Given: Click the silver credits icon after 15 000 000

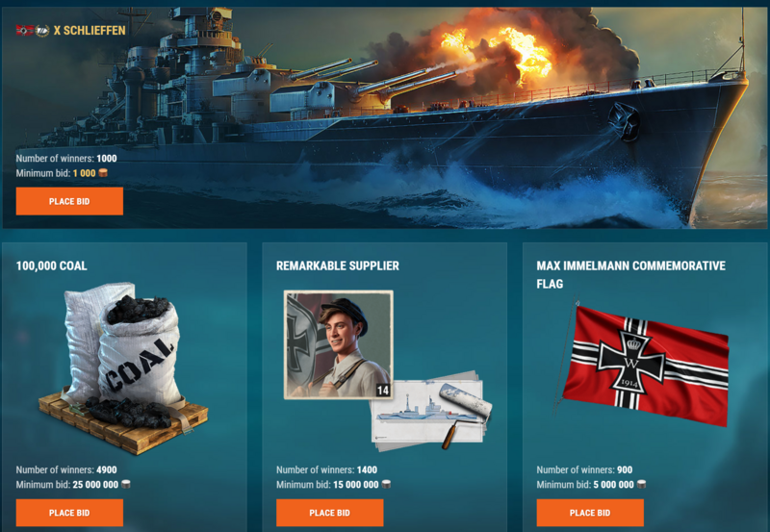Looking at the screenshot, I should click(386, 485).
